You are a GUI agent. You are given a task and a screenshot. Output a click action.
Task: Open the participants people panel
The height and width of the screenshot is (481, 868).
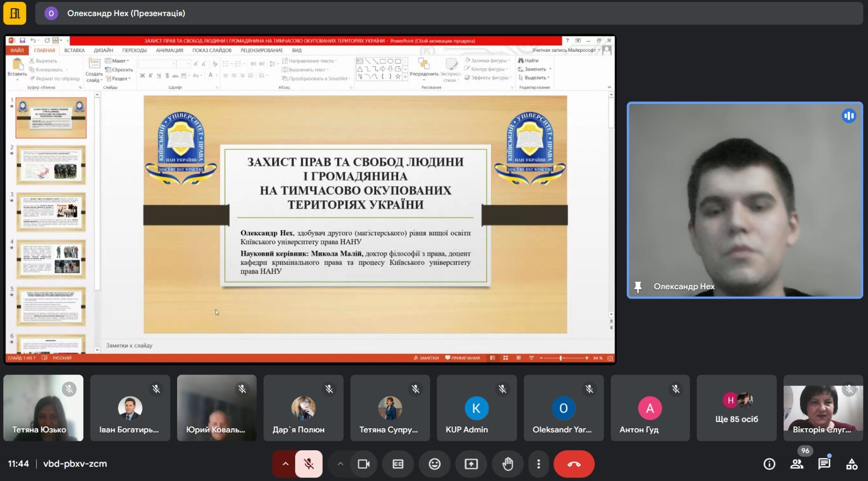coord(797,464)
